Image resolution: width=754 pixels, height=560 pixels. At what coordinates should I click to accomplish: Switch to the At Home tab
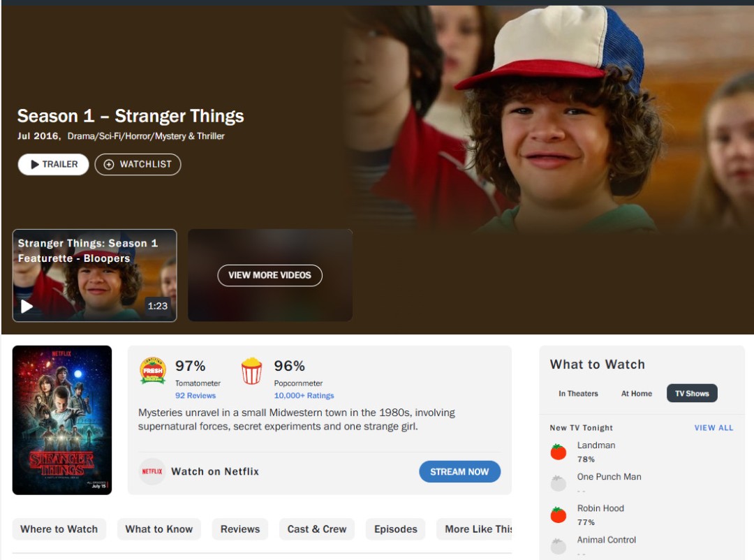pyautogui.click(x=637, y=394)
